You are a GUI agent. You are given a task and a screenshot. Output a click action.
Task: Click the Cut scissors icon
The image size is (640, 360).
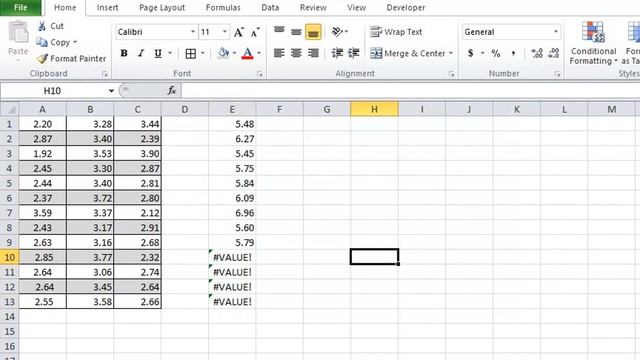coord(42,26)
